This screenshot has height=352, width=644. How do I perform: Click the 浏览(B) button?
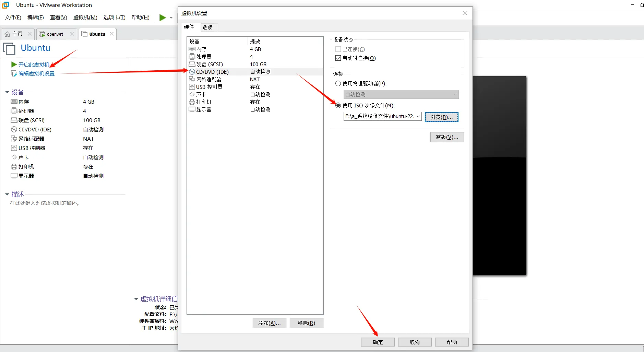(x=441, y=117)
